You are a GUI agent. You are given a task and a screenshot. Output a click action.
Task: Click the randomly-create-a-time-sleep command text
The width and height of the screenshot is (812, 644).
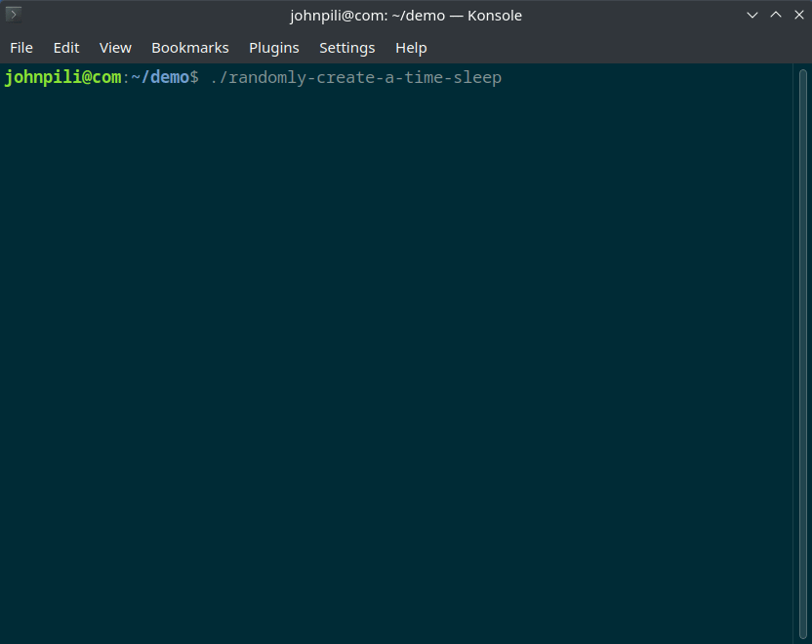pyautogui.click(x=355, y=77)
